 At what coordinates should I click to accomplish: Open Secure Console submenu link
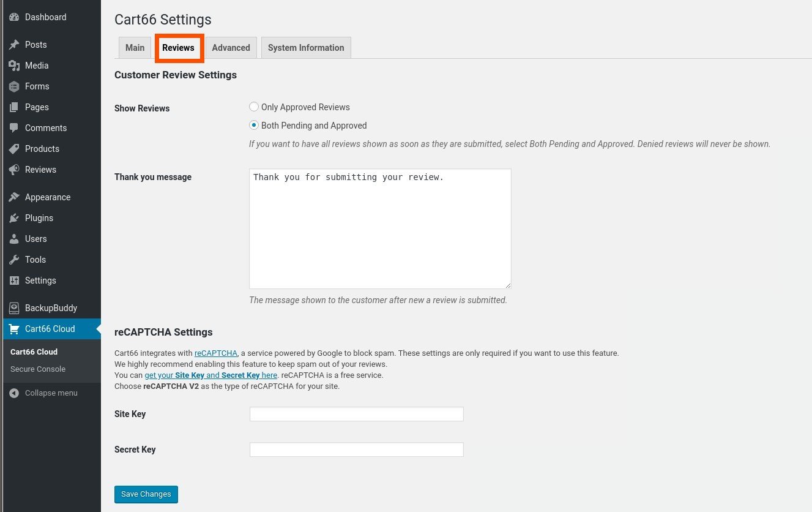coord(38,369)
